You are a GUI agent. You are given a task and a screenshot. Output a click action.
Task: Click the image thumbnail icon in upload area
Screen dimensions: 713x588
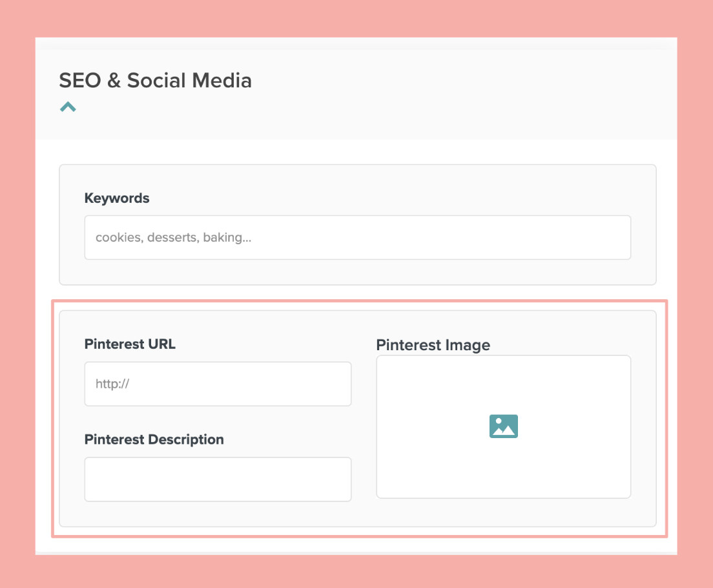click(503, 426)
